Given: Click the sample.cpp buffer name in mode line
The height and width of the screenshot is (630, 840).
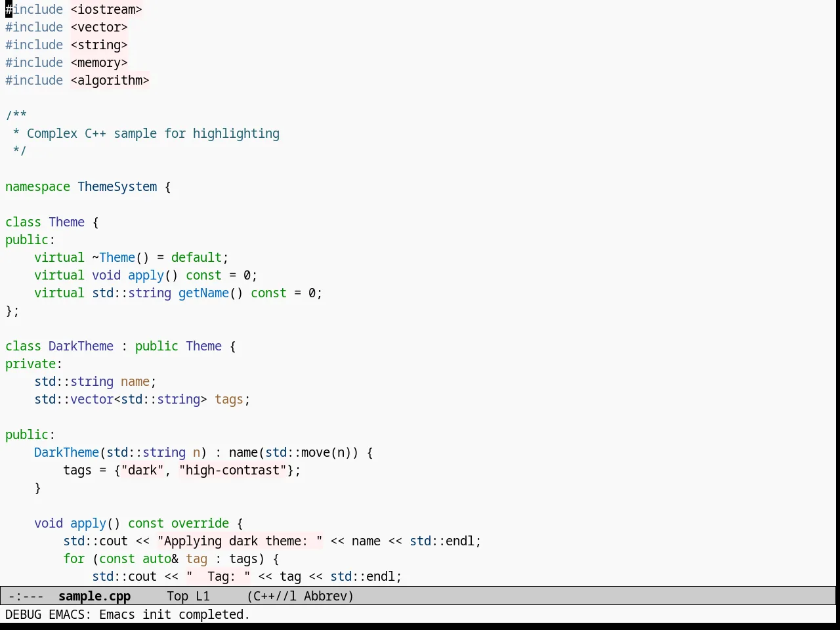Looking at the screenshot, I should coord(94,596).
